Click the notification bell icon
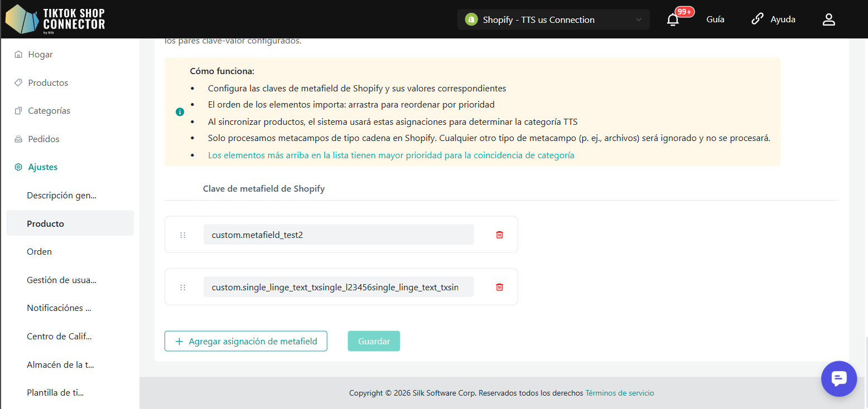Screen dimensions: 868x409 click(x=673, y=20)
